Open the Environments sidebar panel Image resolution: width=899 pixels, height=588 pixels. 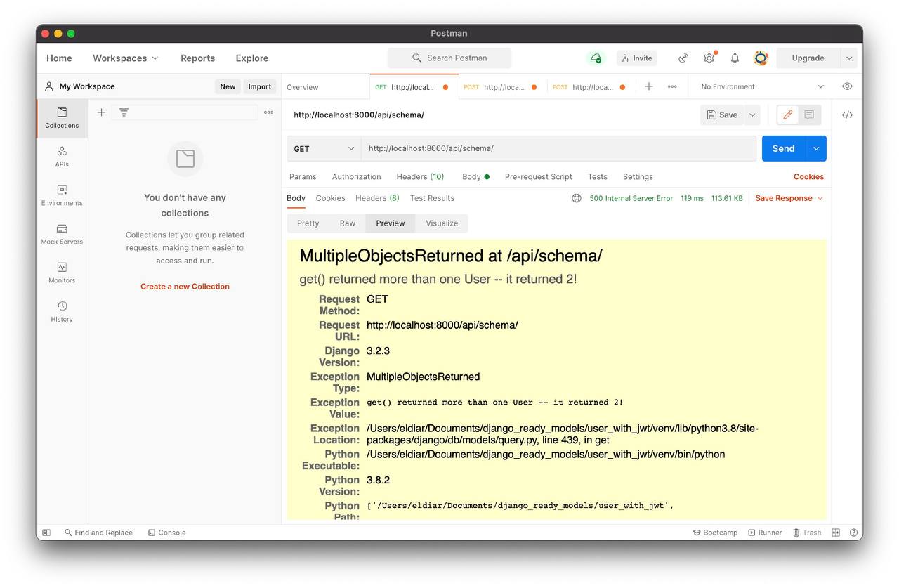(62, 195)
